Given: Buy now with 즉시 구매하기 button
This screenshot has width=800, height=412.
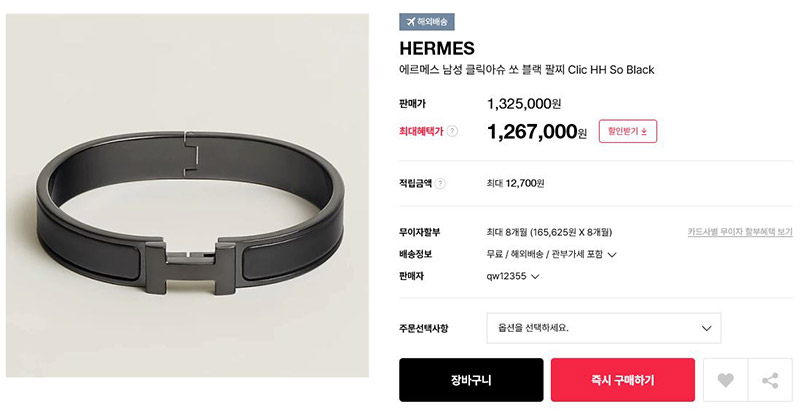Looking at the screenshot, I should pos(622,380).
